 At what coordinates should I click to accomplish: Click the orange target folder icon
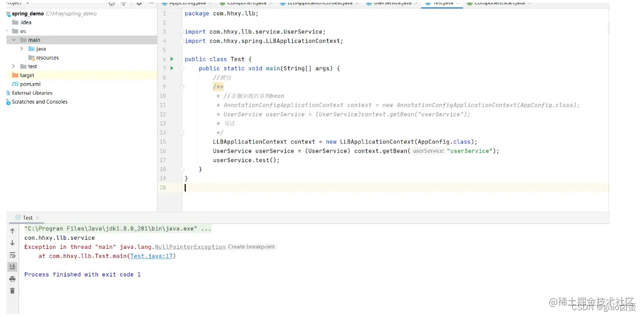(15, 76)
